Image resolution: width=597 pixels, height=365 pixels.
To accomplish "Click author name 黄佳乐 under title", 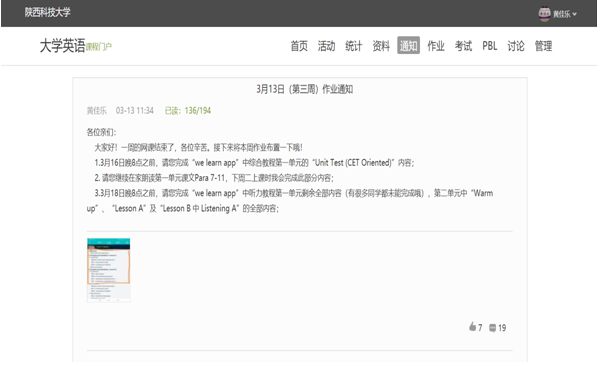I will coord(97,110).
